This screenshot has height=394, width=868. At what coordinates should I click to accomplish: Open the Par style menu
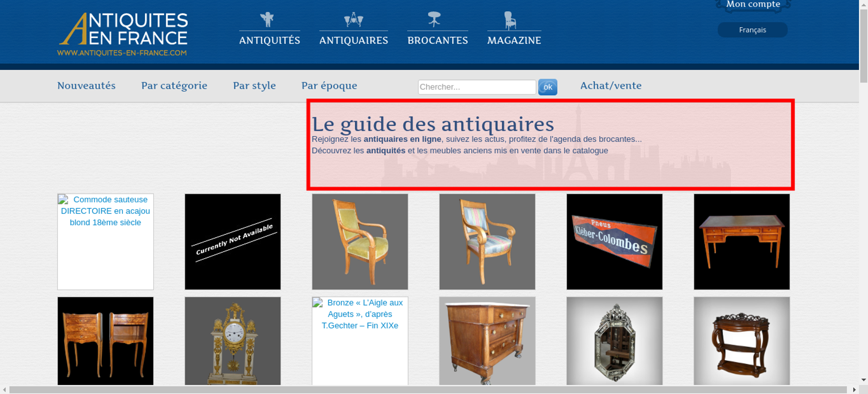point(254,85)
